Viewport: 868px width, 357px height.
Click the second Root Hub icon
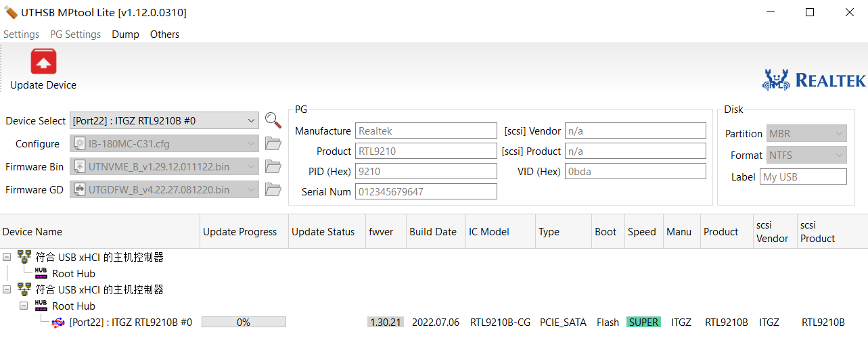tap(41, 306)
